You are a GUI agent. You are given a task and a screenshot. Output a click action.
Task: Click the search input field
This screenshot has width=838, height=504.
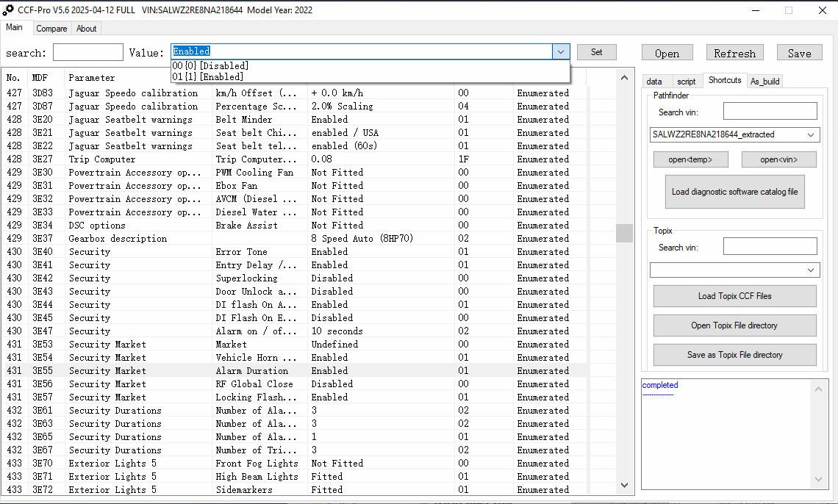click(88, 52)
